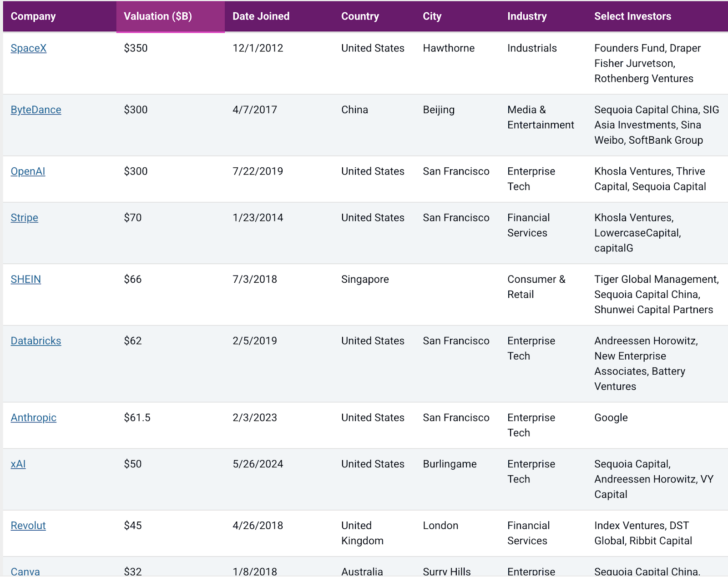The width and height of the screenshot is (728, 577).
Task: Select OpenAI date joined 7/22/2019
Action: pyautogui.click(x=258, y=171)
